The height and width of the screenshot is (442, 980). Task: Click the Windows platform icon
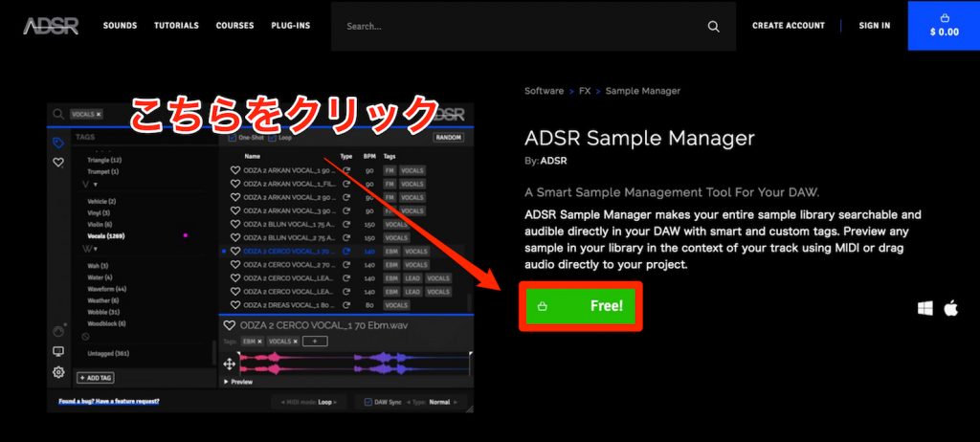pos(925,308)
